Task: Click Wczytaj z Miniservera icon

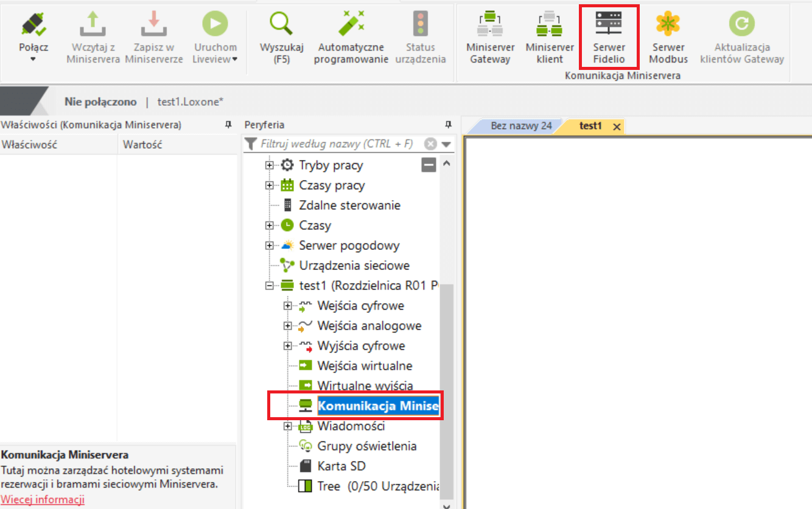Action: (x=93, y=26)
